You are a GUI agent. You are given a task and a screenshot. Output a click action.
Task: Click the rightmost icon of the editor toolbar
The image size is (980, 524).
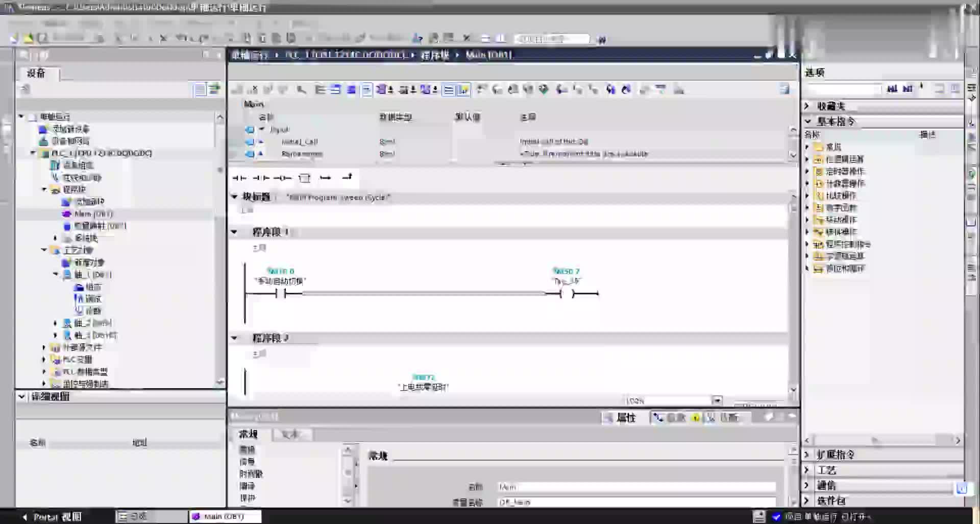785,90
